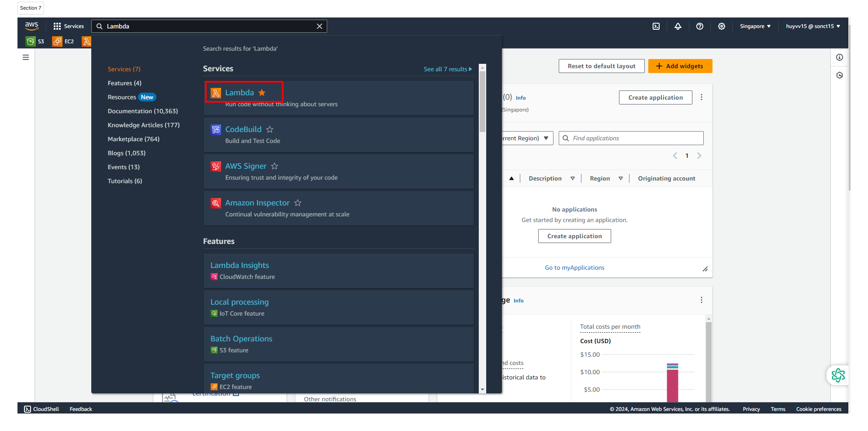Select the Knowledge Articles (177) filter

(x=144, y=125)
